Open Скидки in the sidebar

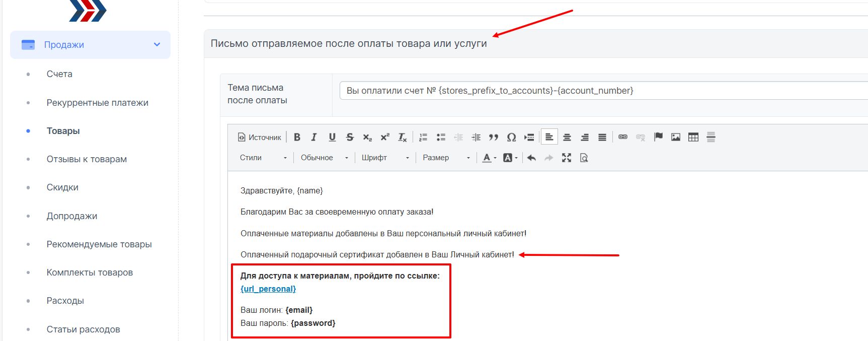tap(62, 187)
